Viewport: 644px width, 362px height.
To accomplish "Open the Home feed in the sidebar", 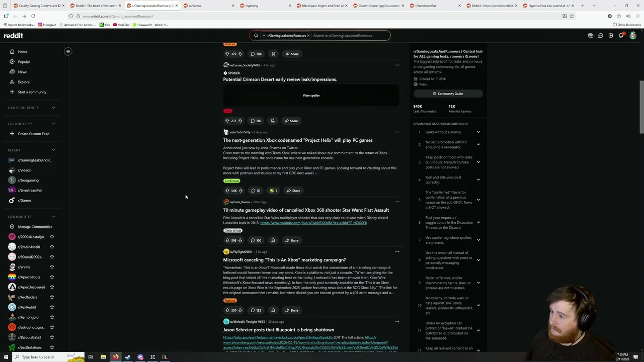I will click(x=23, y=52).
